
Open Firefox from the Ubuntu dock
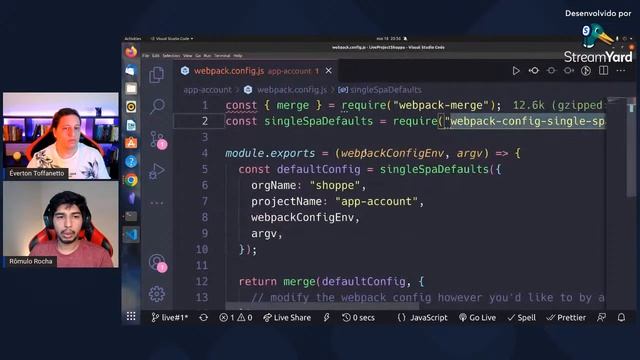pos(131,52)
